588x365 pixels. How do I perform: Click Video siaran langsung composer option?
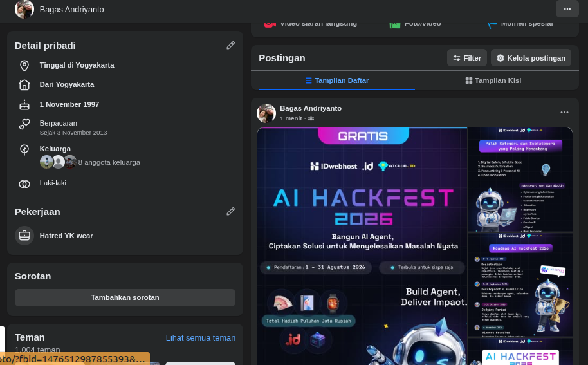pyautogui.click(x=311, y=24)
